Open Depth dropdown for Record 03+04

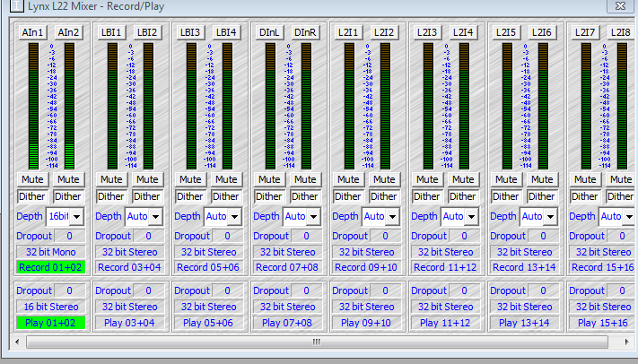[x=155, y=216]
